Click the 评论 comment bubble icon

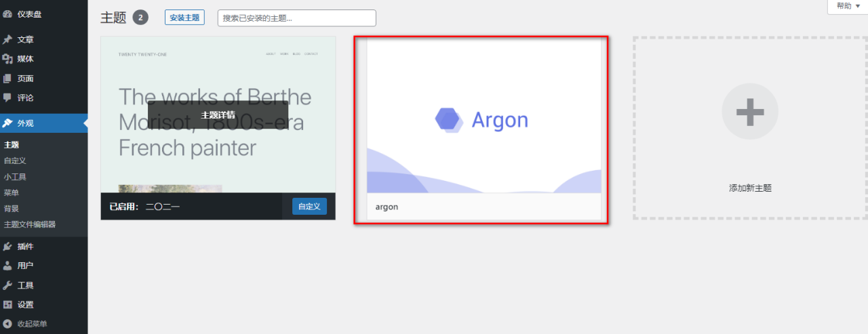tap(7, 98)
